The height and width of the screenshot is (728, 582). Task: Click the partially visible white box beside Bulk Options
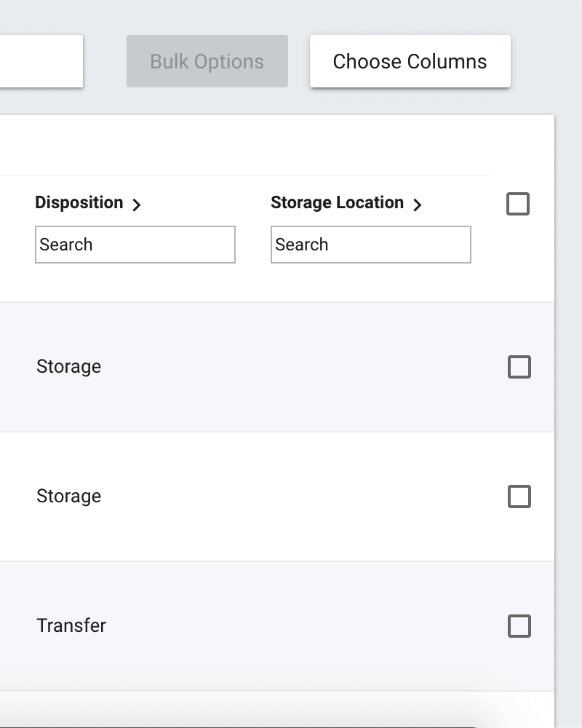(41, 61)
